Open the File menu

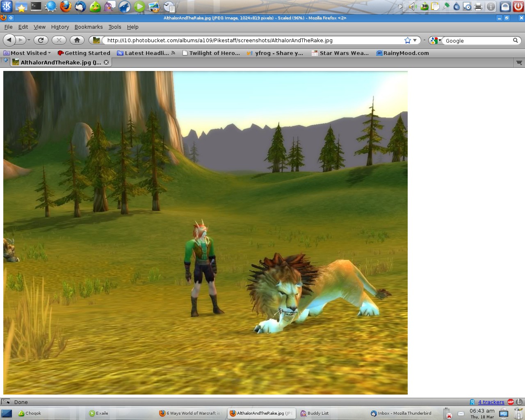(8, 27)
